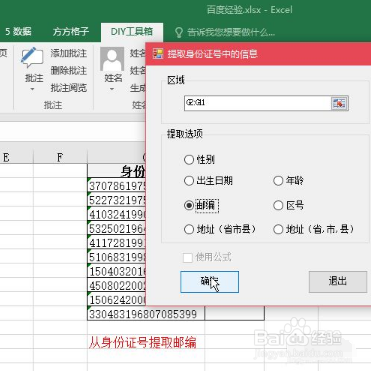Image resolution: width=371 pixels, height=371 pixels.
Task: Select the 地址（省市县）radio option
Action: pos(189,229)
